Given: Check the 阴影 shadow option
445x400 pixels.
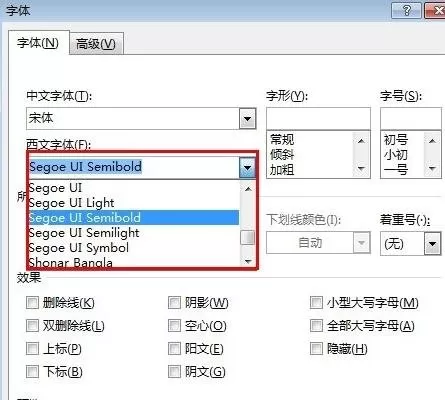Looking at the screenshot, I should click(x=174, y=303).
